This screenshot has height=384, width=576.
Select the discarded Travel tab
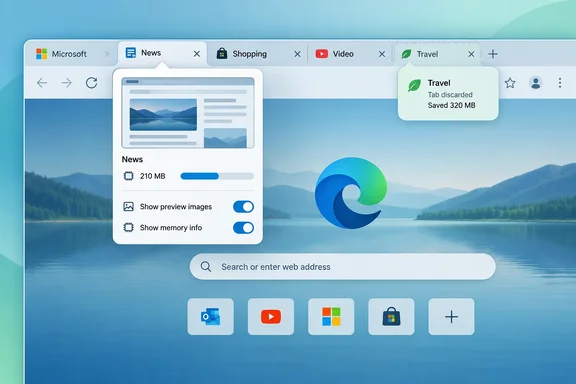coord(428,54)
